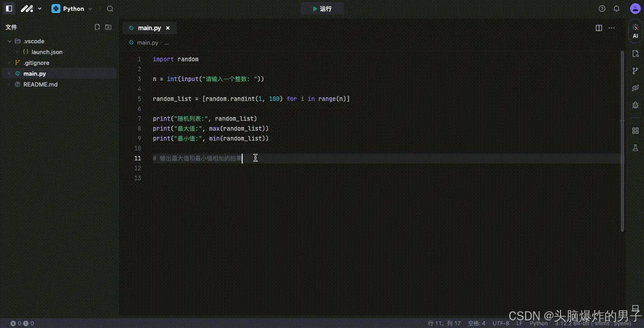Click the UTF-8 encoding status

click(501, 323)
